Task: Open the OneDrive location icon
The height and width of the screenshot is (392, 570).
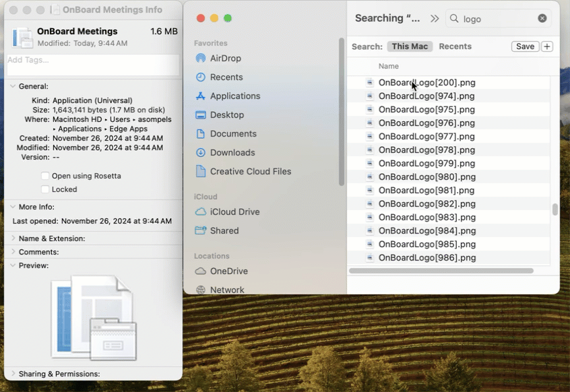Action: pos(200,271)
